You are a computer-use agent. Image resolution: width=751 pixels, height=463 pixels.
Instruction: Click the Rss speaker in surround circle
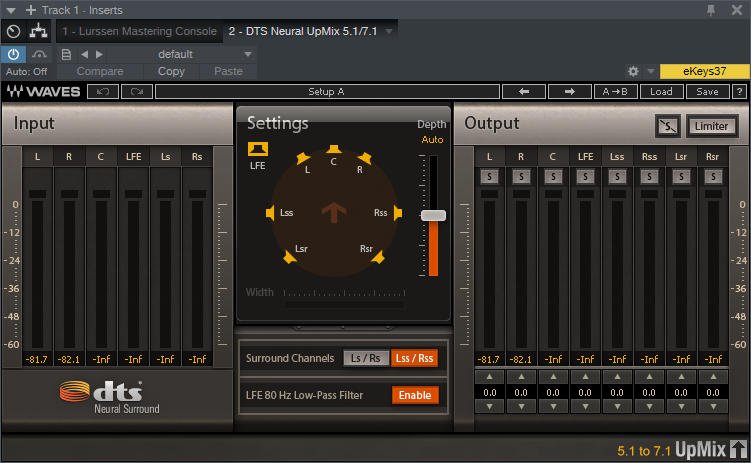coord(398,213)
